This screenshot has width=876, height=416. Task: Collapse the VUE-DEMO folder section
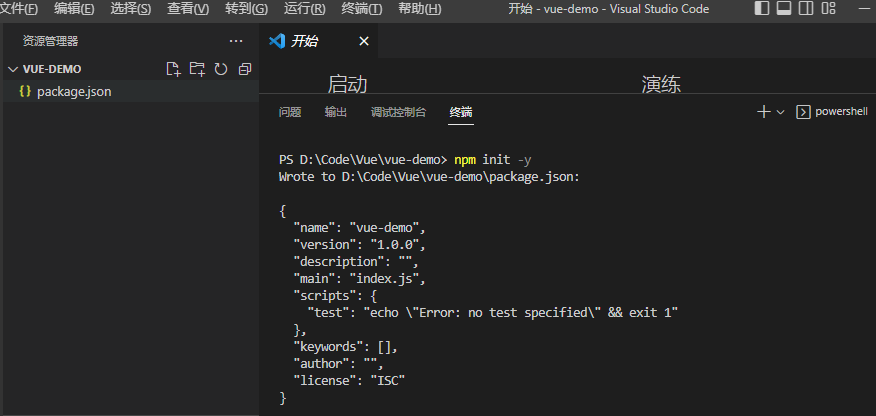tap(13, 69)
